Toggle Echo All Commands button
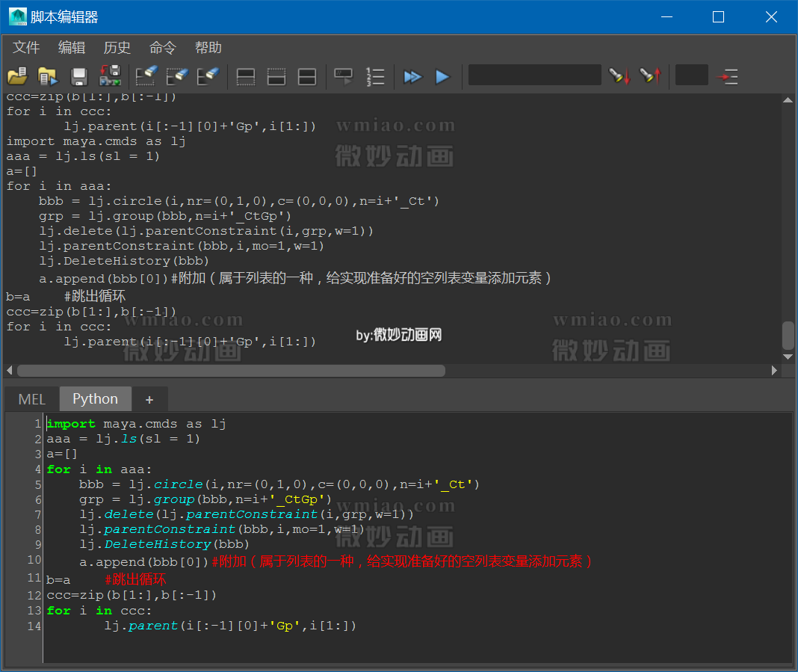 (344, 76)
